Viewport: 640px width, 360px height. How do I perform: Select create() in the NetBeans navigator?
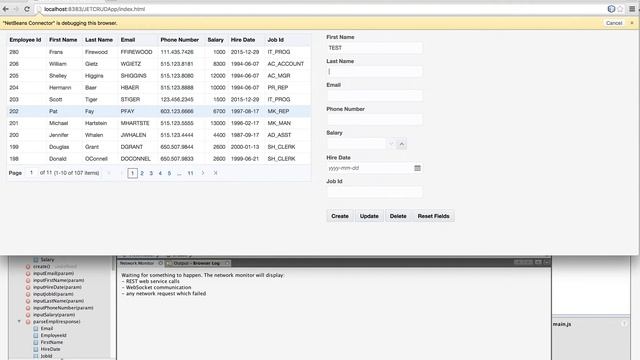tap(41, 267)
